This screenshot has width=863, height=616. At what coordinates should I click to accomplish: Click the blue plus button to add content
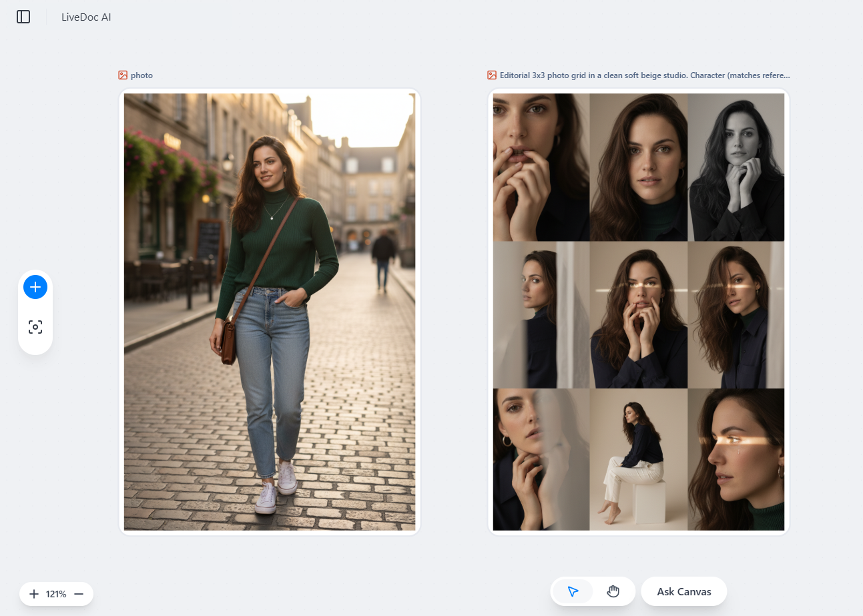(x=35, y=287)
